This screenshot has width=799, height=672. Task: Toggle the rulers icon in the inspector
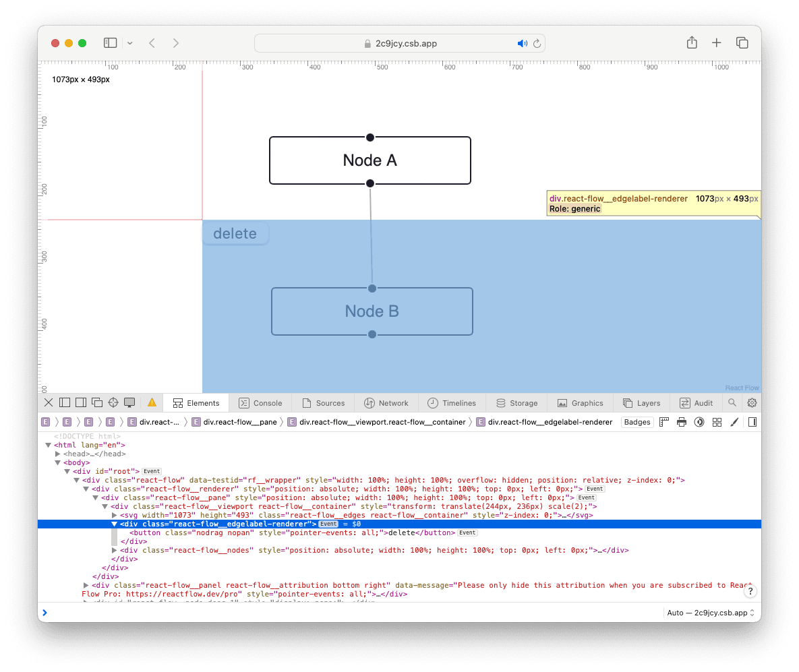point(663,422)
